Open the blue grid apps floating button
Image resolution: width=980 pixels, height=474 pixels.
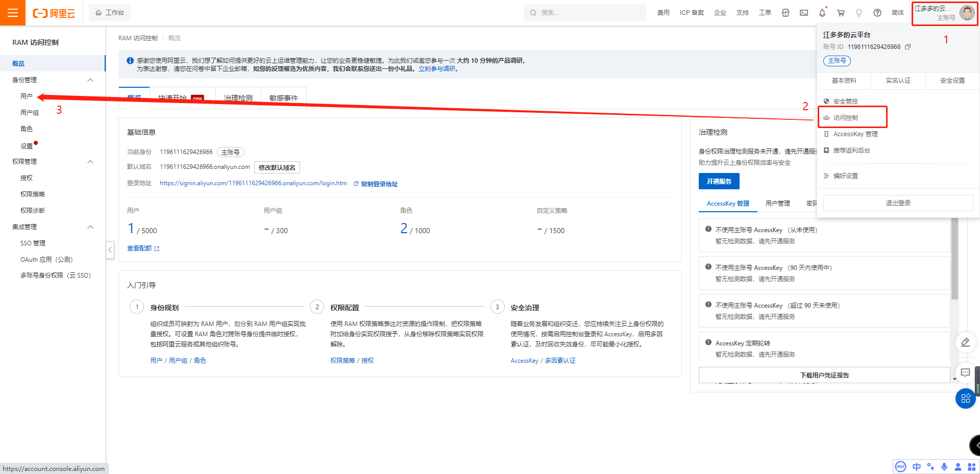pyautogui.click(x=965, y=398)
